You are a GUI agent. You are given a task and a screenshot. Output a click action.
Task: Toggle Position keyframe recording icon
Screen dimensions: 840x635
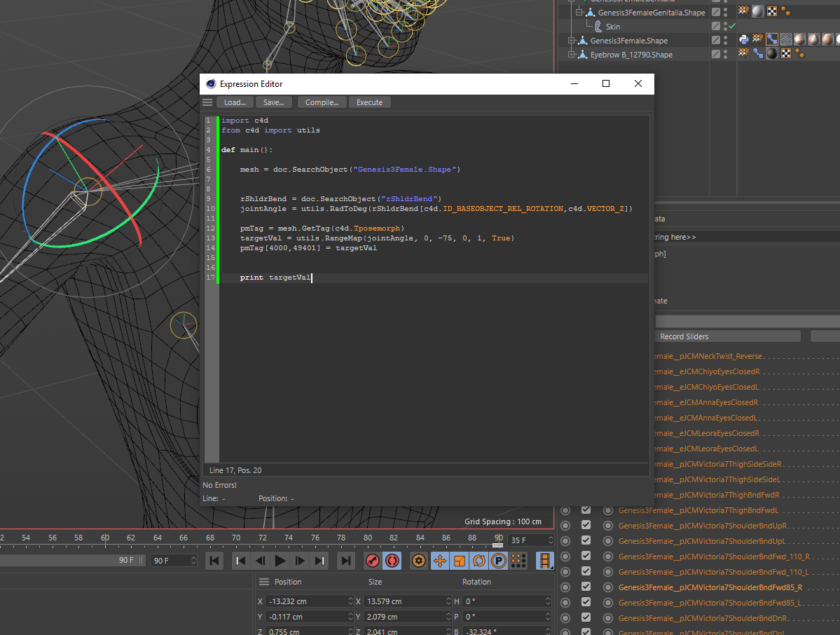[440, 561]
